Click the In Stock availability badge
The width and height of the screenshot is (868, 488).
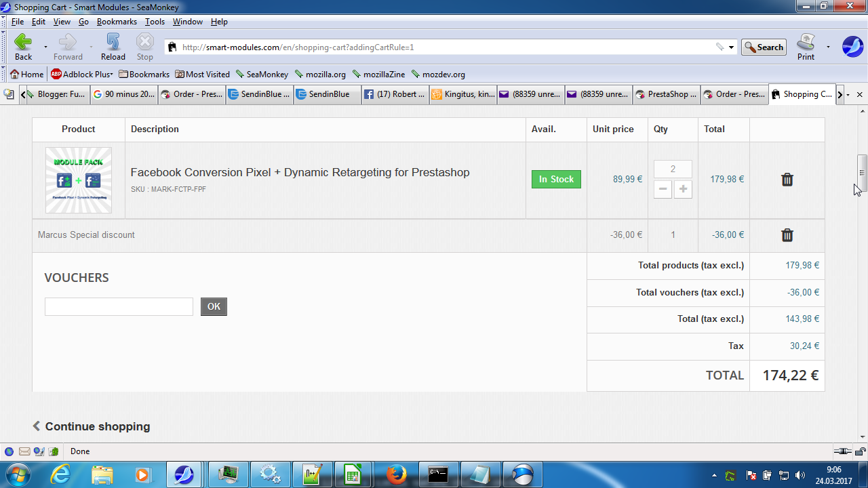tap(556, 180)
